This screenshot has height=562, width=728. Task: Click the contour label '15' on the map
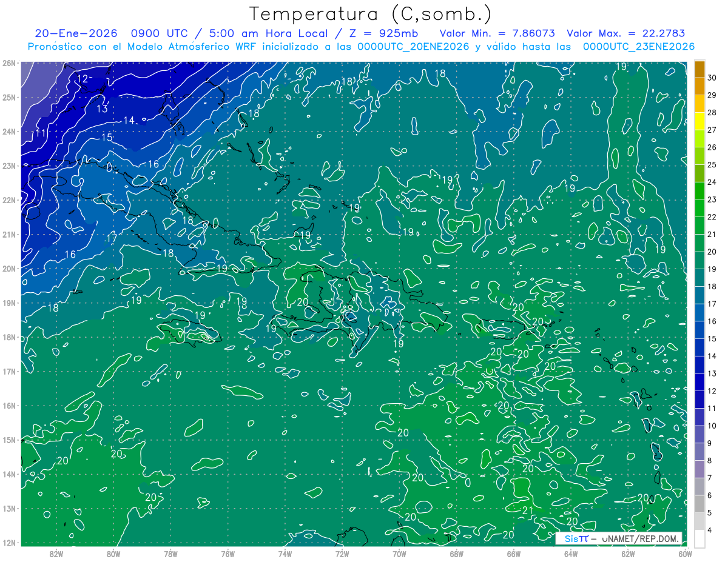tap(107, 138)
